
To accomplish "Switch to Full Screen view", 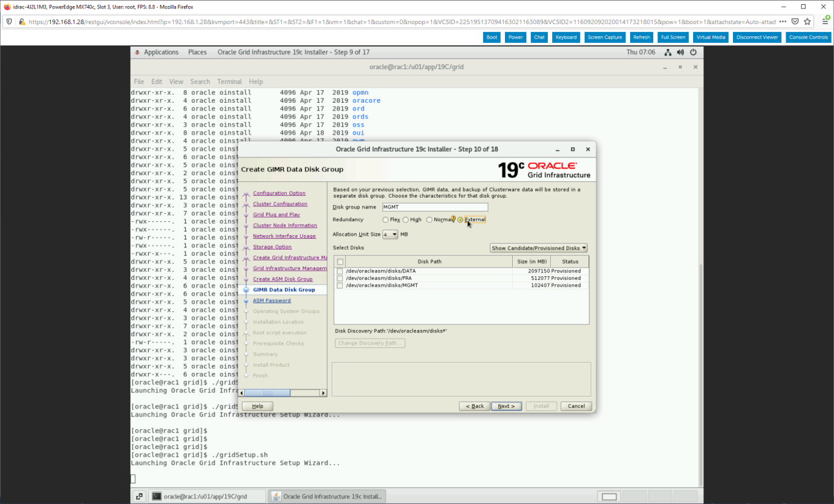I will (673, 37).
